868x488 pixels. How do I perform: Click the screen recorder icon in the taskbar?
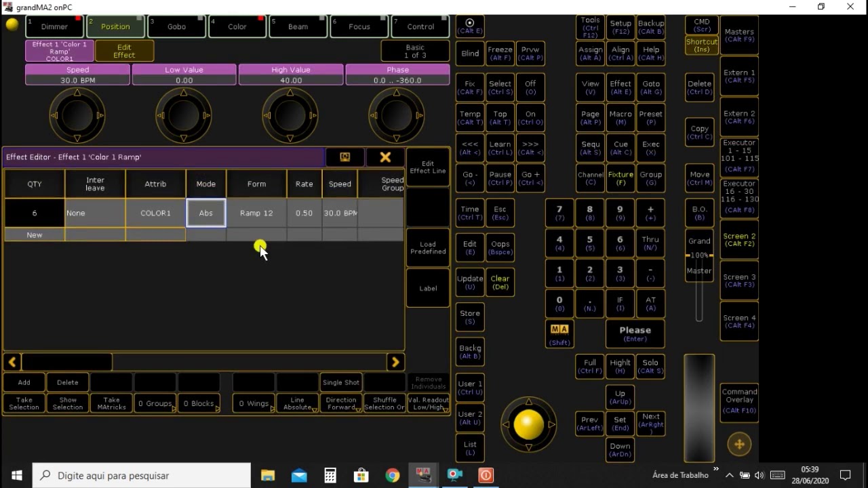tap(454, 475)
